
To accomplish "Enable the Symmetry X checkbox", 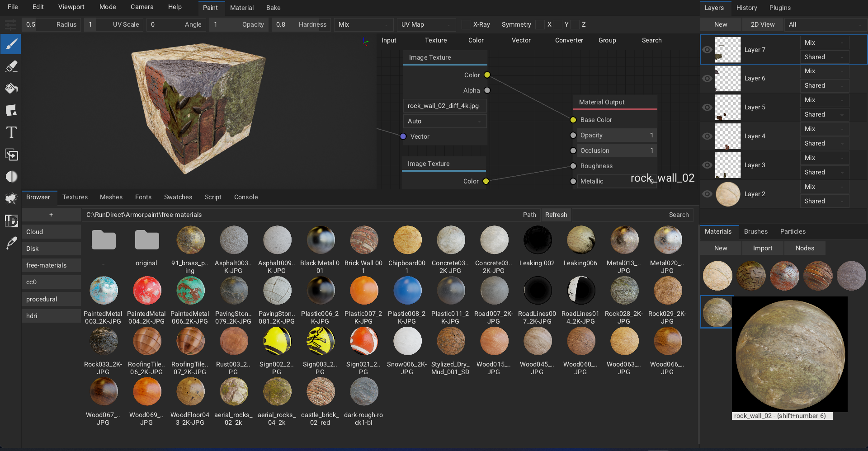I will pos(539,25).
